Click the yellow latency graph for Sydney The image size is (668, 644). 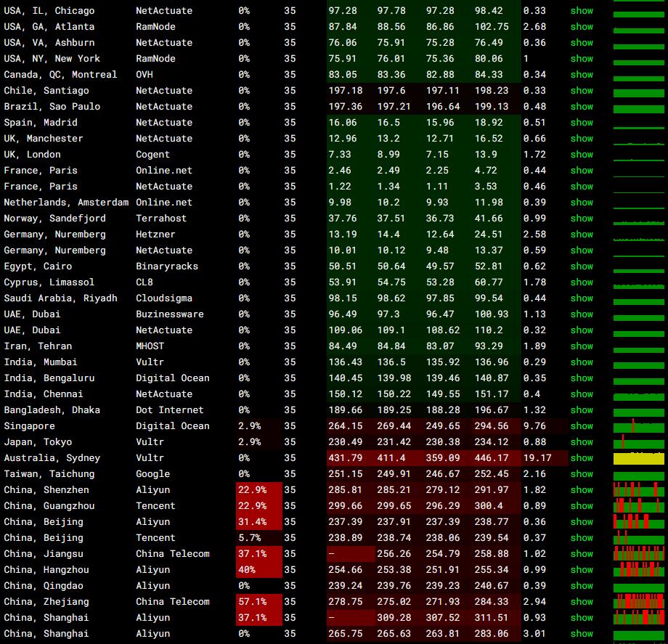pos(639,459)
